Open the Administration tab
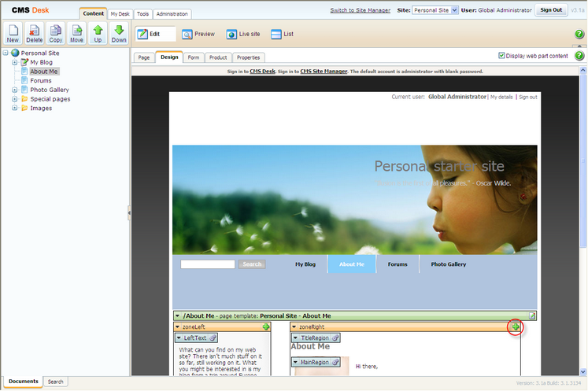Image resolution: width=588 pixels, height=391 pixels. point(172,14)
